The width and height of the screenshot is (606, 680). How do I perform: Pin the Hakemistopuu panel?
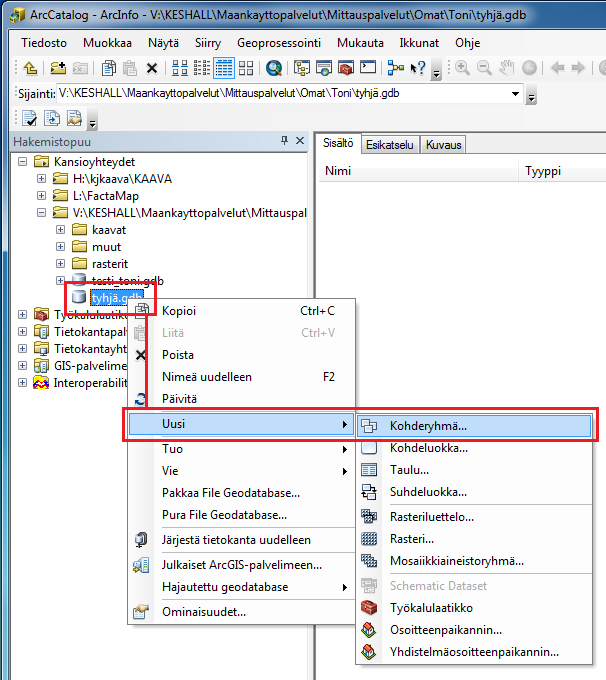tap(285, 141)
